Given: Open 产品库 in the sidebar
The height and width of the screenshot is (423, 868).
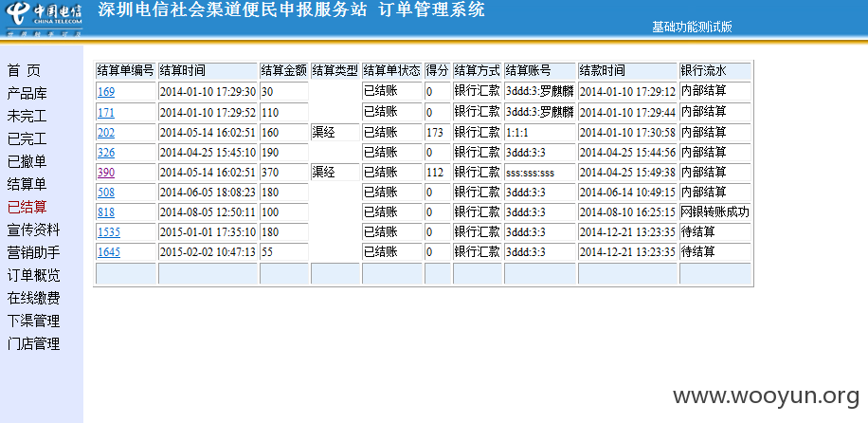Looking at the screenshot, I should click(x=27, y=93).
